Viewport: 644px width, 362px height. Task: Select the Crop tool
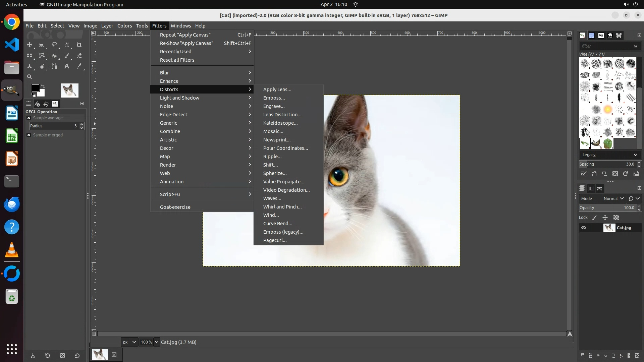pyautogui.click(x=79, y=45)
